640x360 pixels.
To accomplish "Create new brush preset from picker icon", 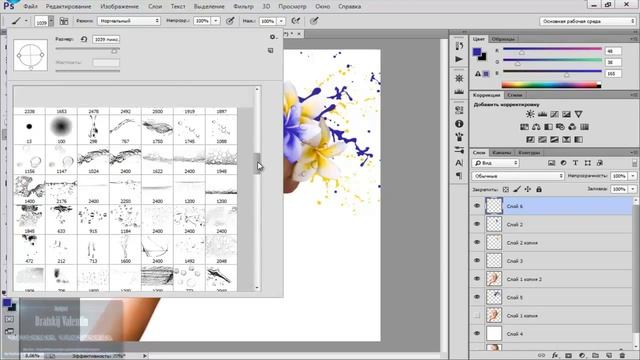I will tap(271, 50).
